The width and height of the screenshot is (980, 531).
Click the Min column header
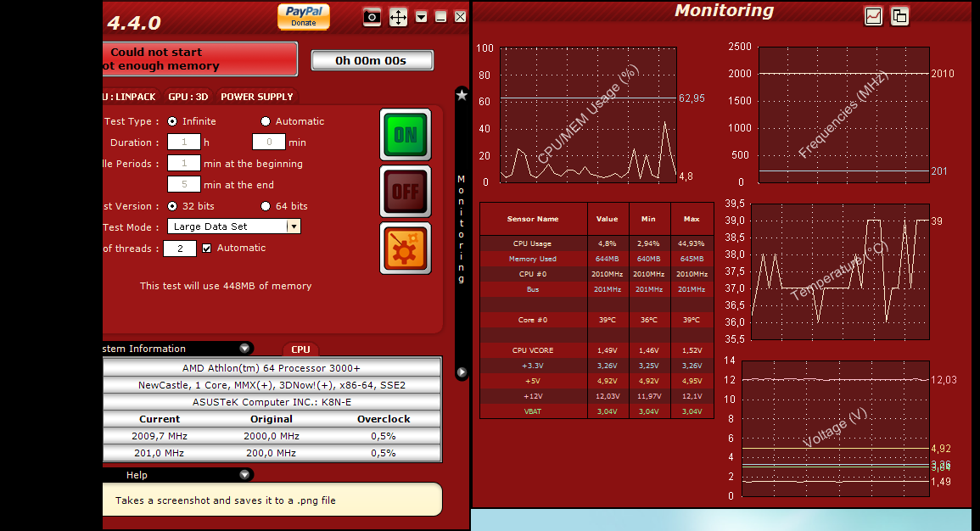pos(649,220)
